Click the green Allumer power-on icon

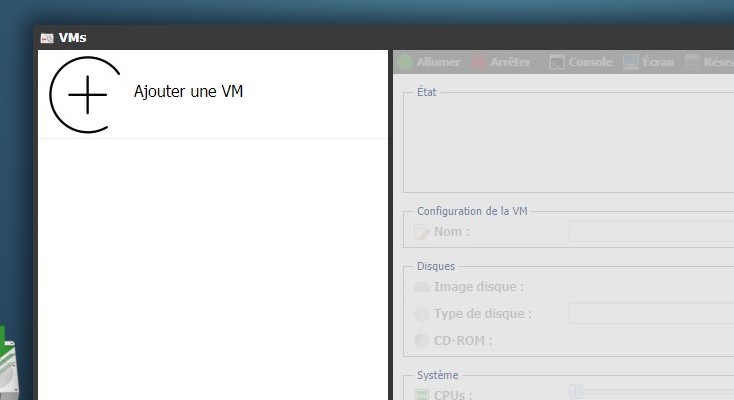coord(405,62)
